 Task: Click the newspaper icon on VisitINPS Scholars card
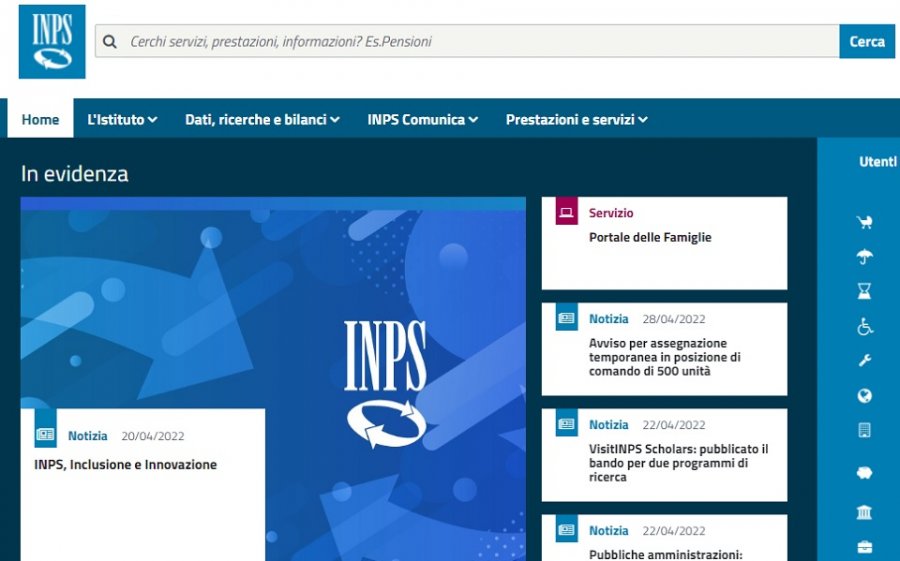click(x=567, y=423)
